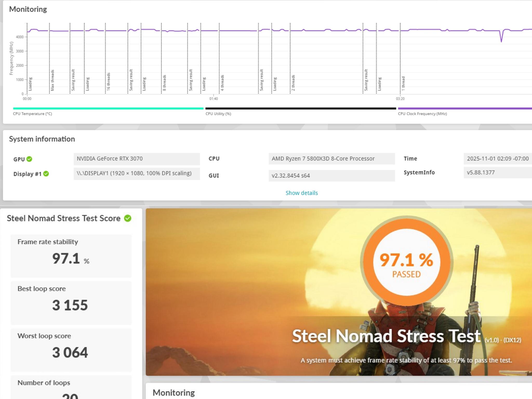This screenshot has height=399, width=532.
Task: Click the NVIDIA GeForce RTX 3070 field
Action: (x=137, y=159)
